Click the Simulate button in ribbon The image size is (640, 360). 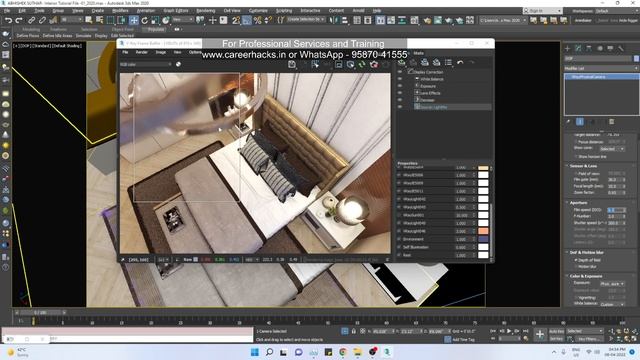(83, 36)
